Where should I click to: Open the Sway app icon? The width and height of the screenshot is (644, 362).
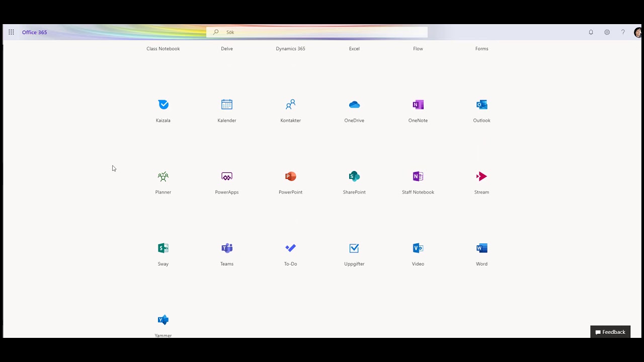163,248
